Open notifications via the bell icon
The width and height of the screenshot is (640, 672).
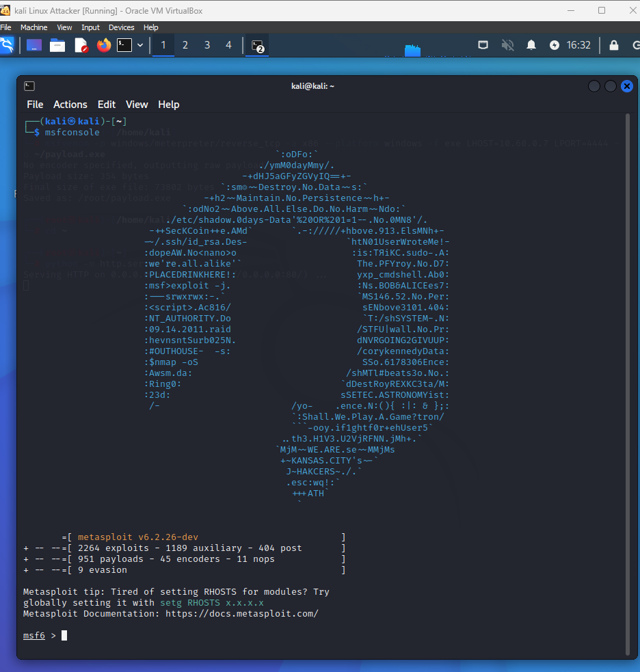[x=530, y=44]
